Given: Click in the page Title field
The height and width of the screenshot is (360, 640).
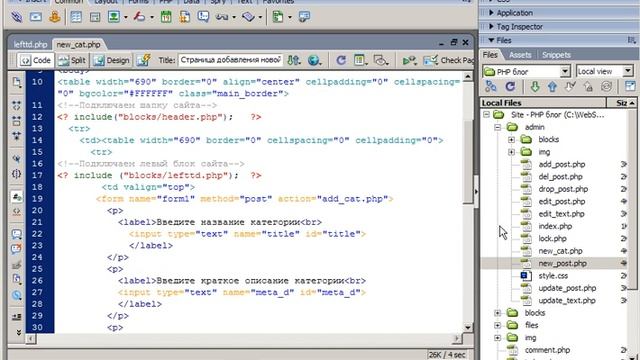Looking at the screenshot, I should [231, 60].
